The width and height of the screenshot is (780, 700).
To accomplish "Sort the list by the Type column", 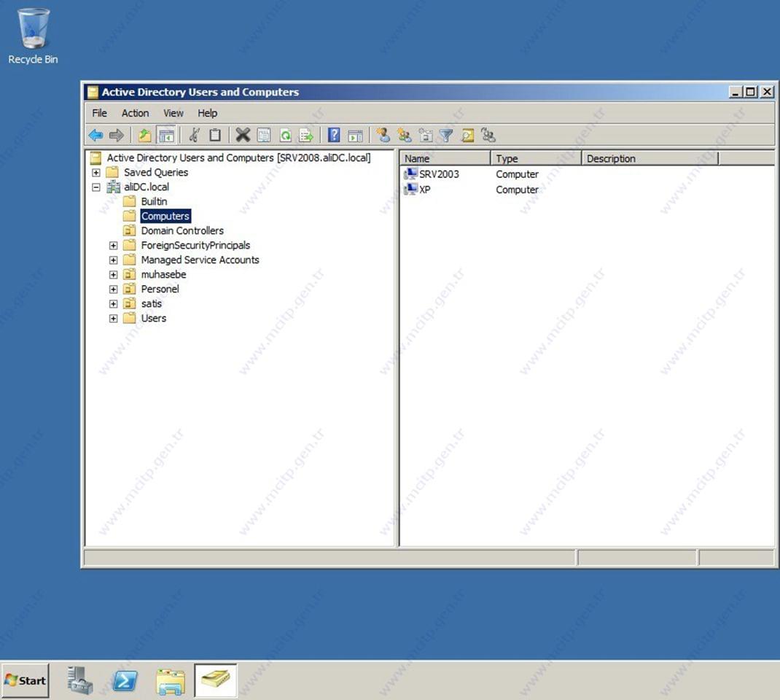I will pos(537,159).
